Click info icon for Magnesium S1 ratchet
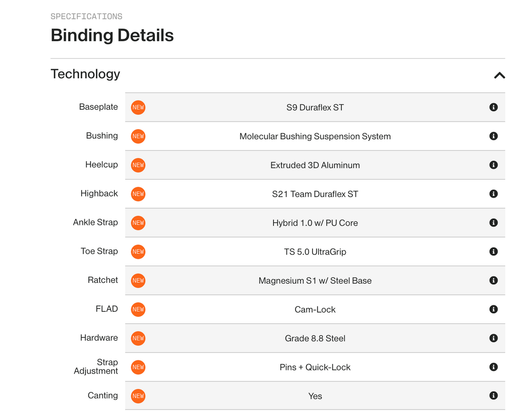516x420 pixels. tap(494, 280)
